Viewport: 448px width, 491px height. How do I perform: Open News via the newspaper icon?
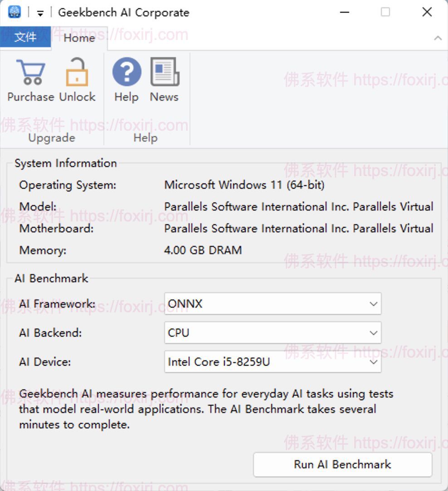tap(164, 72)
